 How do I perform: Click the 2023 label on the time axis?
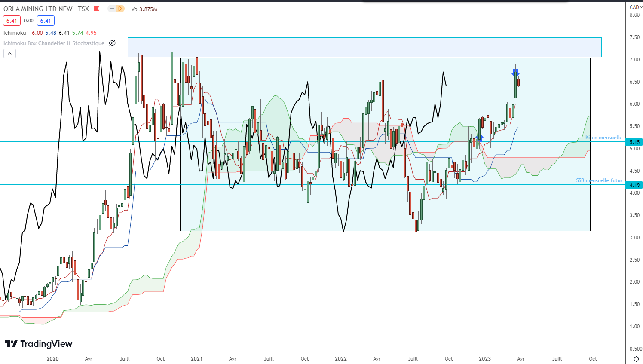click(x=485, y=359)
